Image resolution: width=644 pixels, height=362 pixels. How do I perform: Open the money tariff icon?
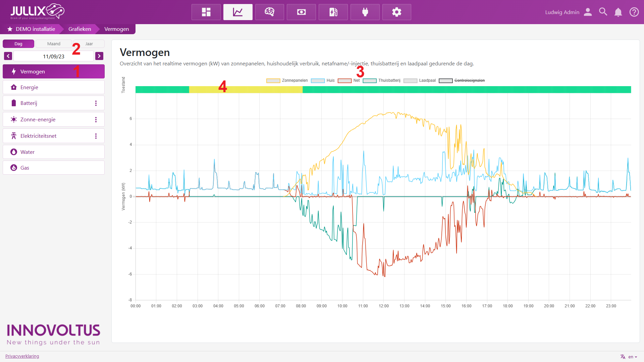click(x=301, y=12)
